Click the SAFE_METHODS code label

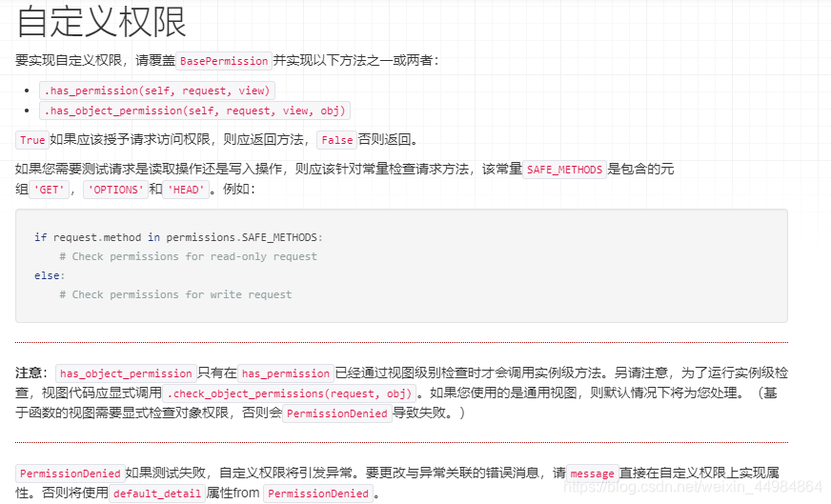[564, 170]
